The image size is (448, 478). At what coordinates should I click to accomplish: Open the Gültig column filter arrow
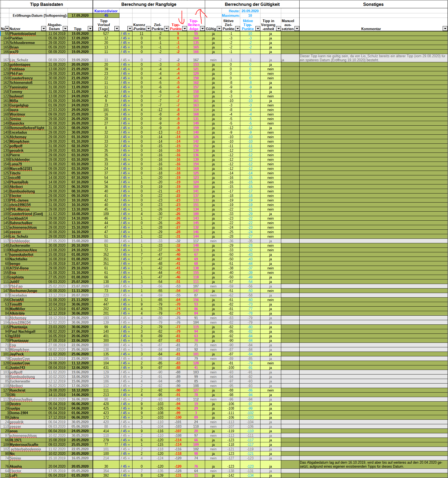tap(219, 29)
